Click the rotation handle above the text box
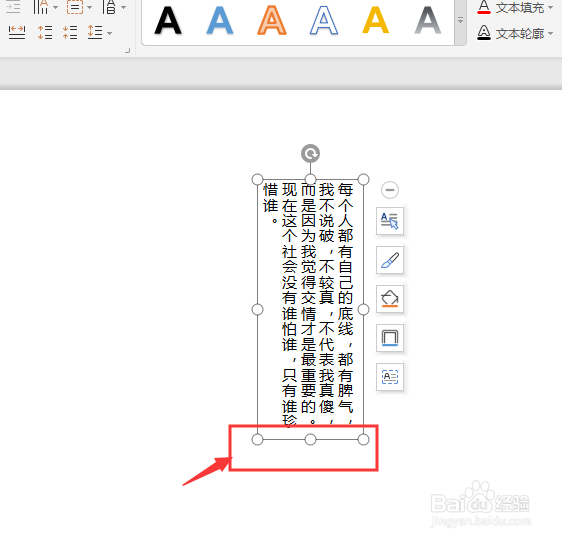 click(x=310, y=154)
